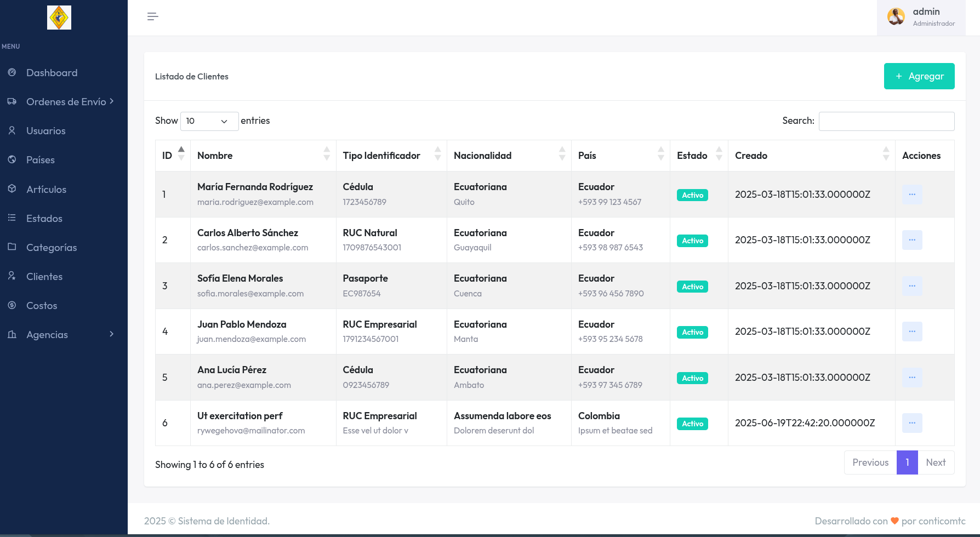Expand the Agencias sidebar submenu
980x537 pixels.
click(111, 334)
